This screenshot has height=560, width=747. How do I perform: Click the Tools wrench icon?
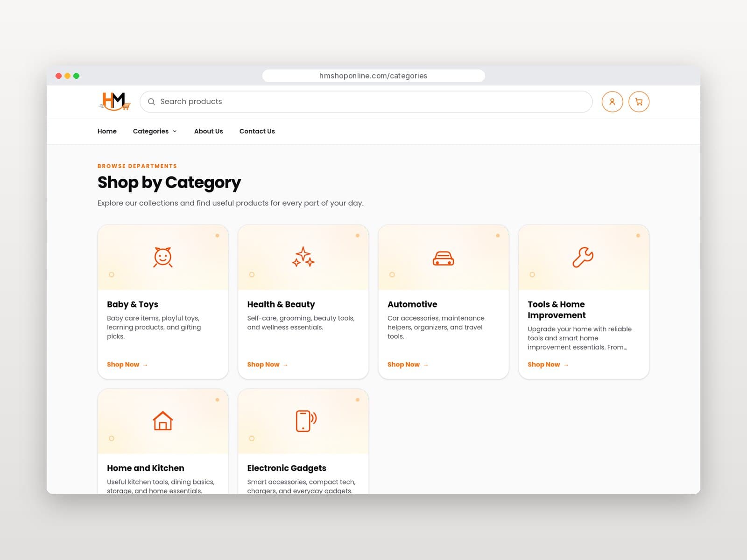tap(583, 257)
